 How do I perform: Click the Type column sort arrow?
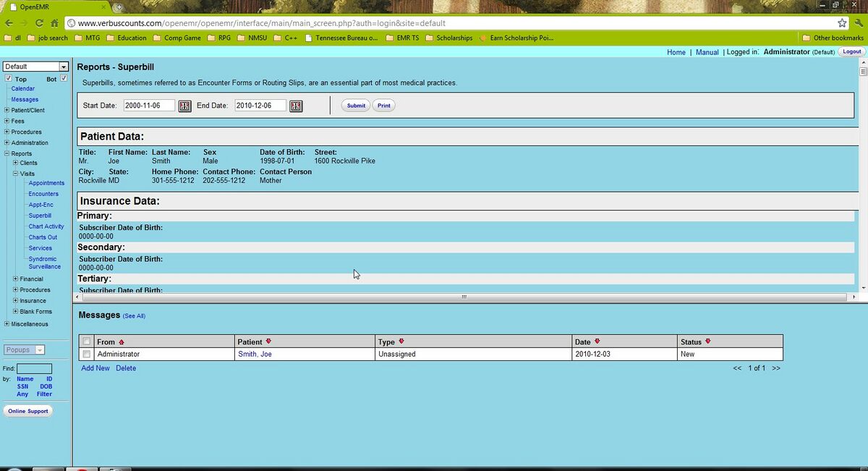coord(401,341)
